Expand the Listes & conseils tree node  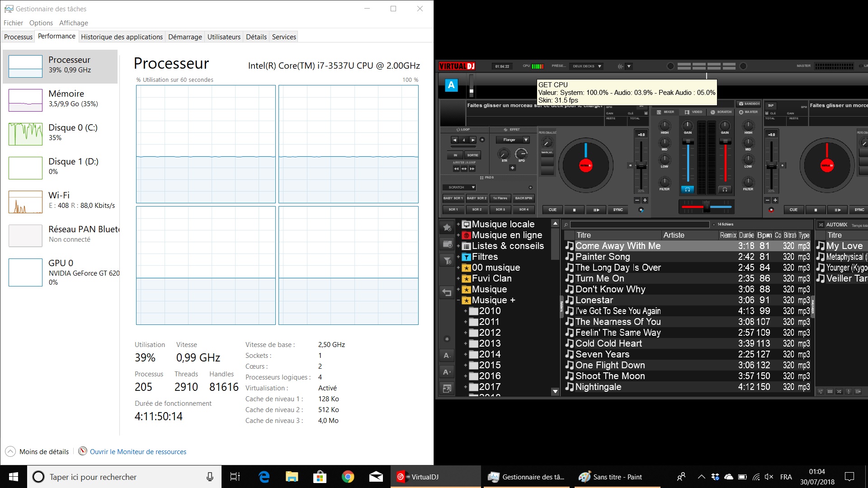(x=458, y=246)
